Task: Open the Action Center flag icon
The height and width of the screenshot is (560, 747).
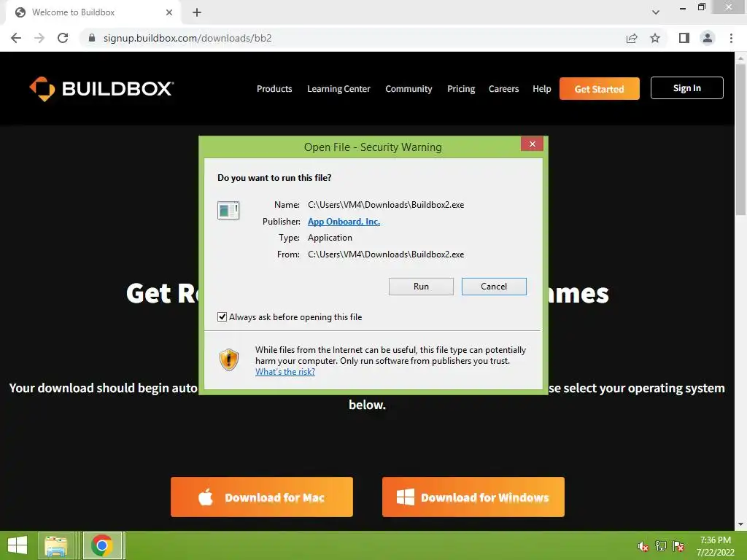Action: [678, 546]
